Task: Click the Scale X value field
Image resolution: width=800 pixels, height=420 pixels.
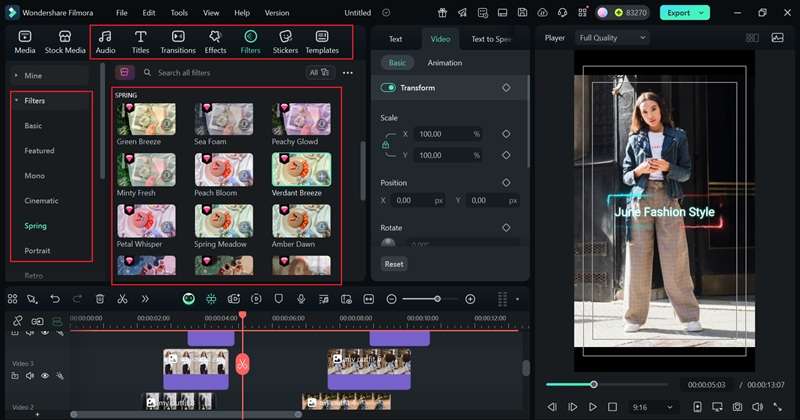Action: coord(447,134)
